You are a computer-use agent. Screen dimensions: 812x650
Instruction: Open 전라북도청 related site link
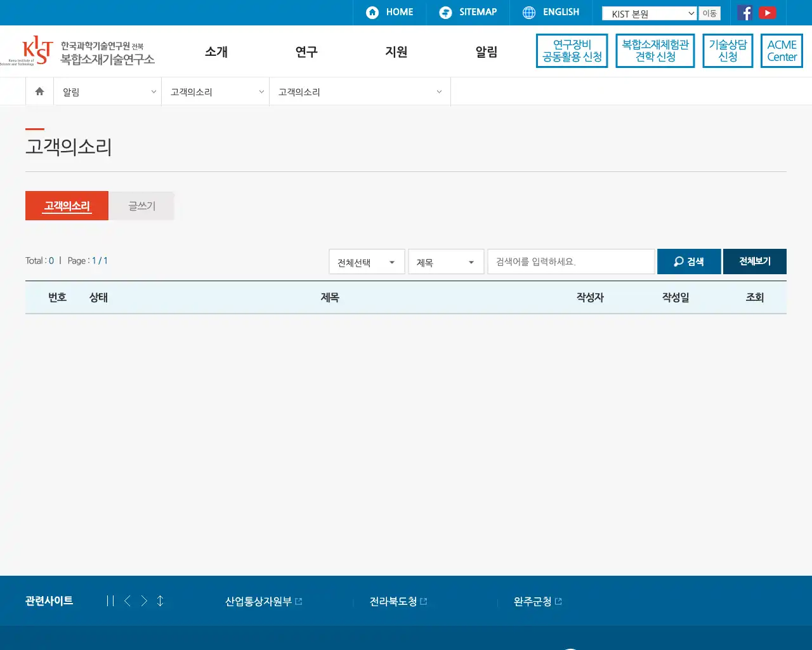(398, 601)
